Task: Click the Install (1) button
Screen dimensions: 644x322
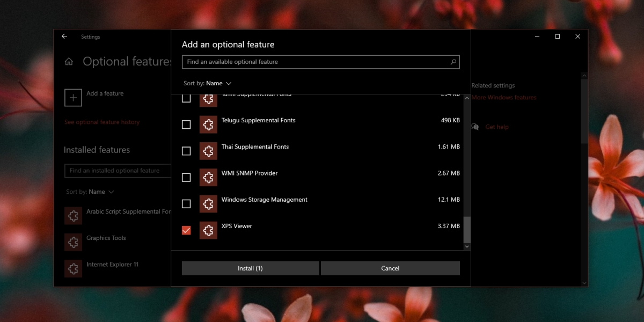Action: pyautogui.click(x=250, y=268)
